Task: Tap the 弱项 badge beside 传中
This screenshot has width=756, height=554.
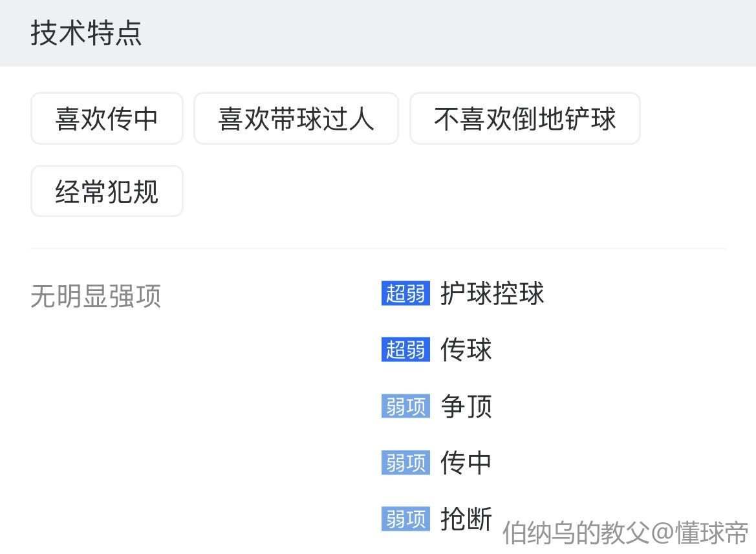Action: click(405, 462)
